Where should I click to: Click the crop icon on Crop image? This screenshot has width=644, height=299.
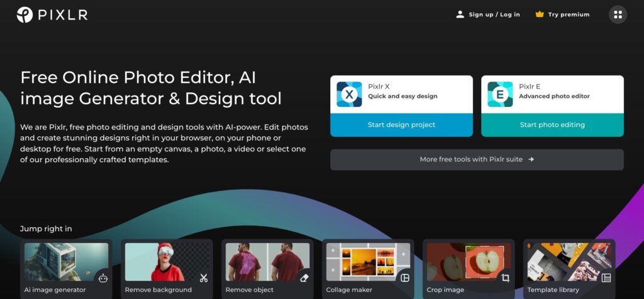[x=506, y=278]
